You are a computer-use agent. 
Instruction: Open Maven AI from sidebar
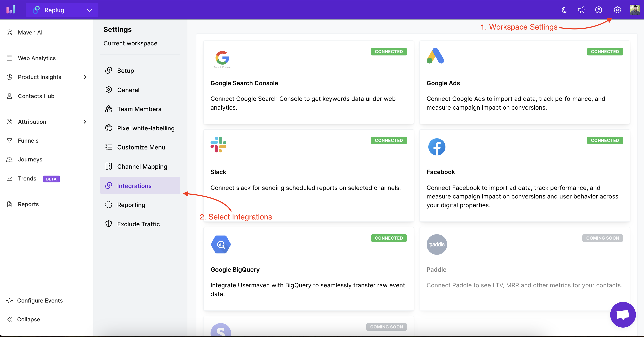30,33
